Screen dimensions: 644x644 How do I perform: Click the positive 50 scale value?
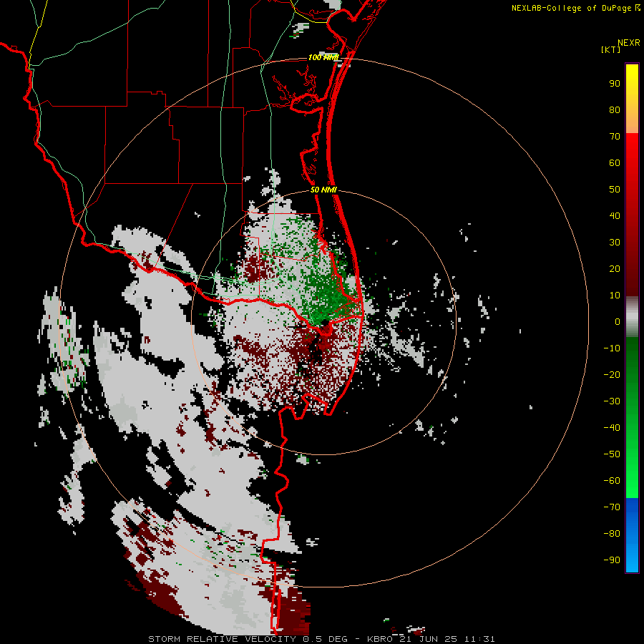615,190
